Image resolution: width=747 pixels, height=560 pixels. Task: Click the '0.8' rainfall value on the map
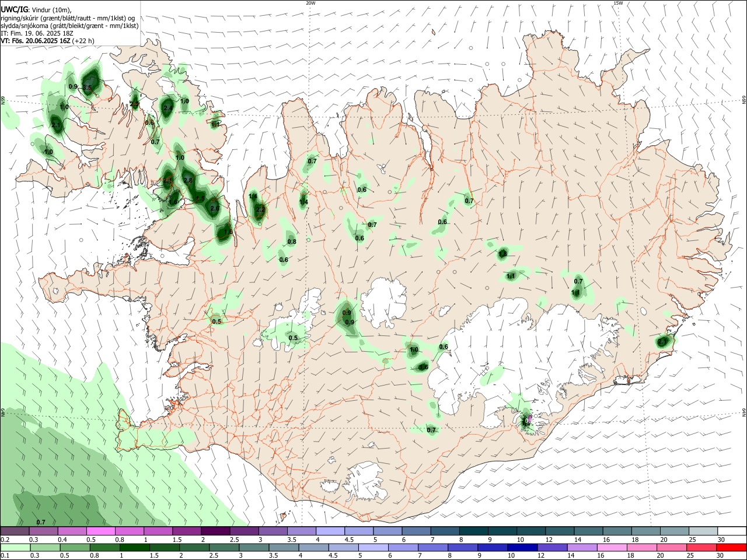[x=292, y=242]
